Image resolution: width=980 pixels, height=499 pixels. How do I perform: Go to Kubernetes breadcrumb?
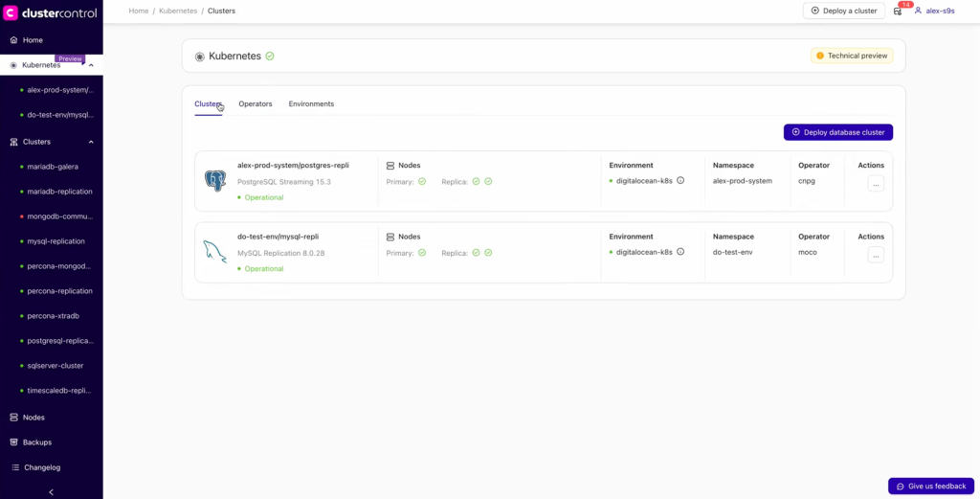click(177, 11)
